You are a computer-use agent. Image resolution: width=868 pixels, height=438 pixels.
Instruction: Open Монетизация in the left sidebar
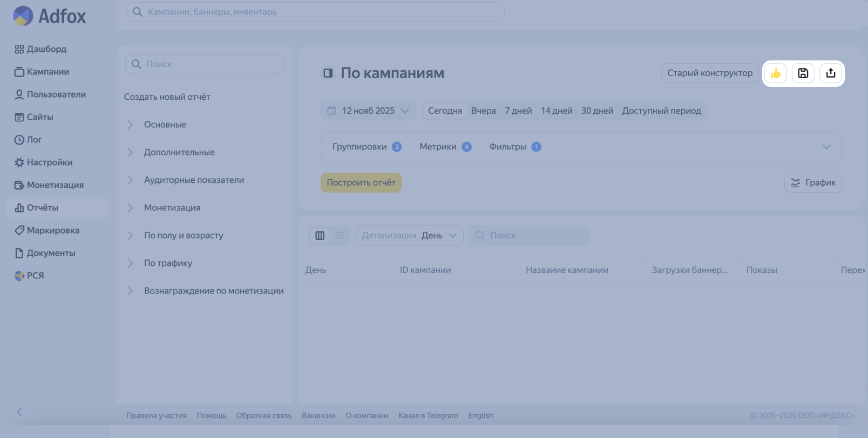[x=49, y=185]
